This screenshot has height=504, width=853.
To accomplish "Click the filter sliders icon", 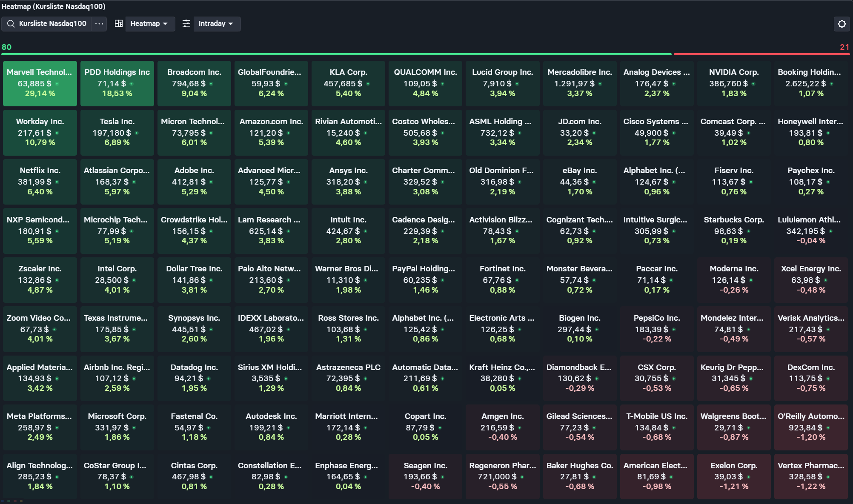I will (186, 24).
